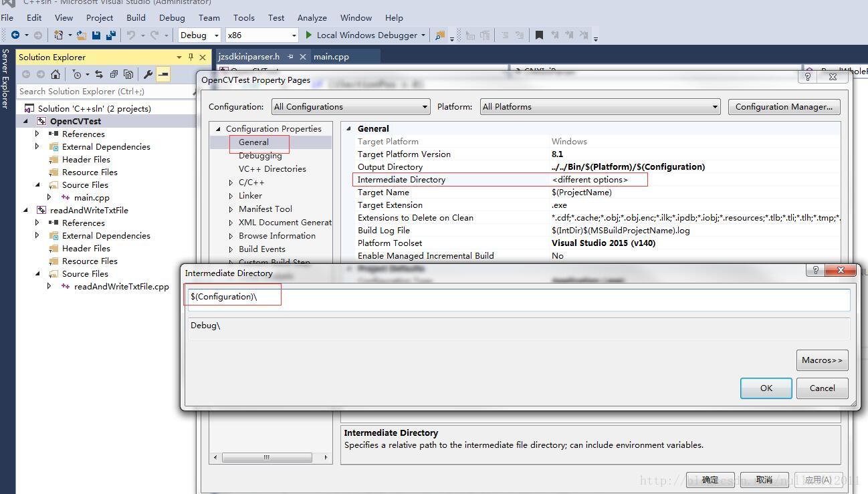868x494 pixels.
Task: Click the Pending Changes Filter clock icon
Action: [77, 74]
